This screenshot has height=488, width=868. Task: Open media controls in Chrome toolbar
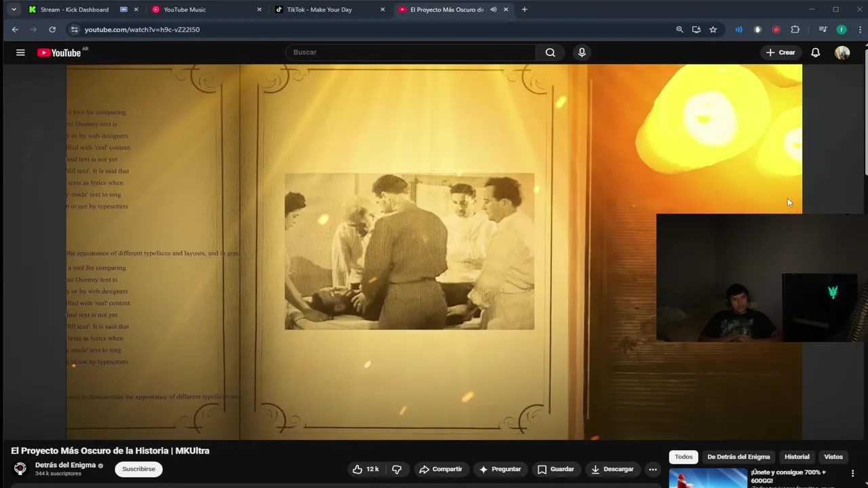823,29
